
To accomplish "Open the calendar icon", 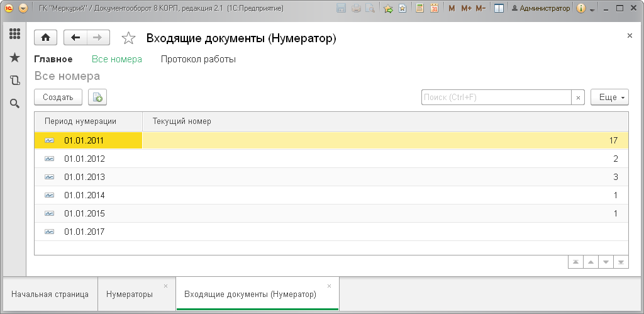I will point(435,8).
